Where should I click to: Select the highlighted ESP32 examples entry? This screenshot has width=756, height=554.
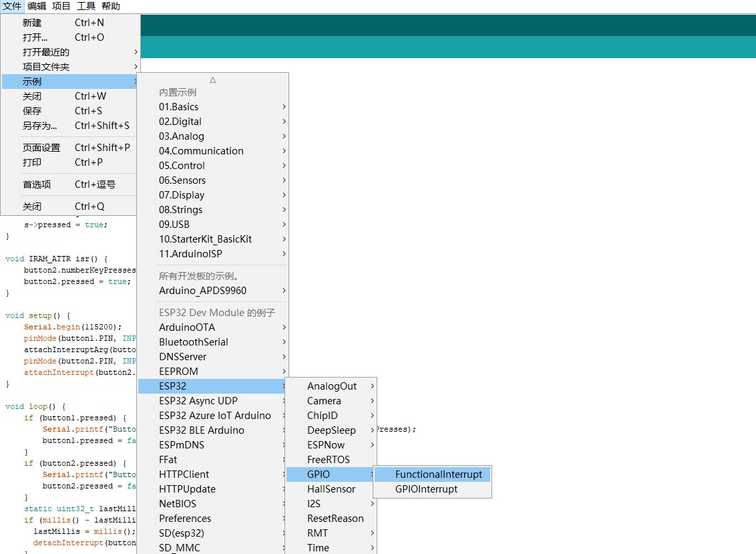coord(212,386)
